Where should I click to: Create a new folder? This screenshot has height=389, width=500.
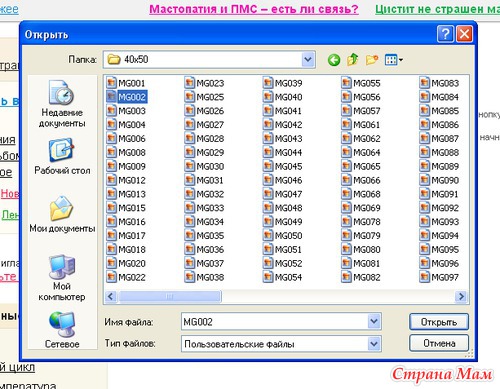(x=372, y=60)
